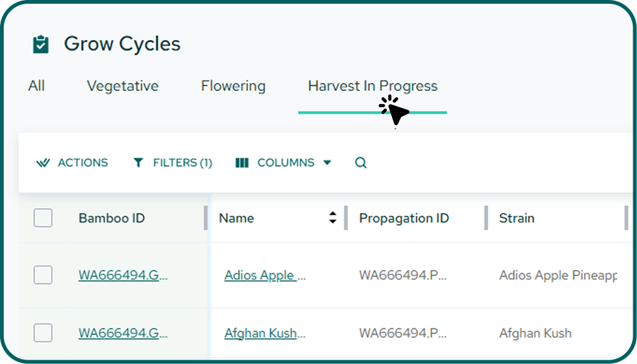
Task: Click the Strain column header
Action: pos(517,218)
